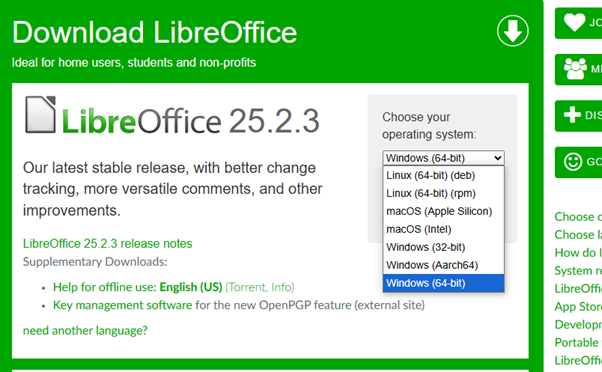Image resolution: width=602 pixels, height=372 pixels.
Task: Pick Windows (32-bit) in the list
Action: click(443, 247)
